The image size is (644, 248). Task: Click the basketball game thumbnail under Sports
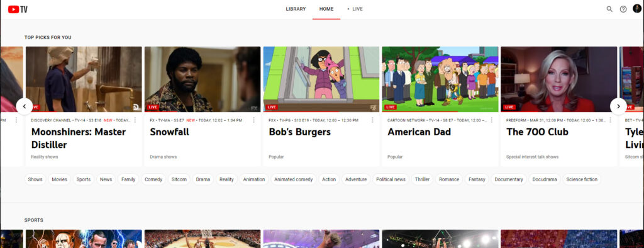(x=203, y=239)
